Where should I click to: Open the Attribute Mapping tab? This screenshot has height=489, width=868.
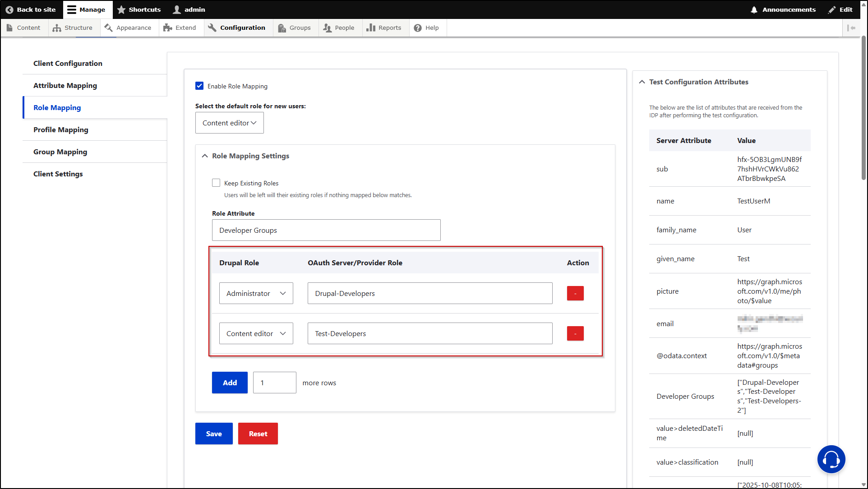65,85
